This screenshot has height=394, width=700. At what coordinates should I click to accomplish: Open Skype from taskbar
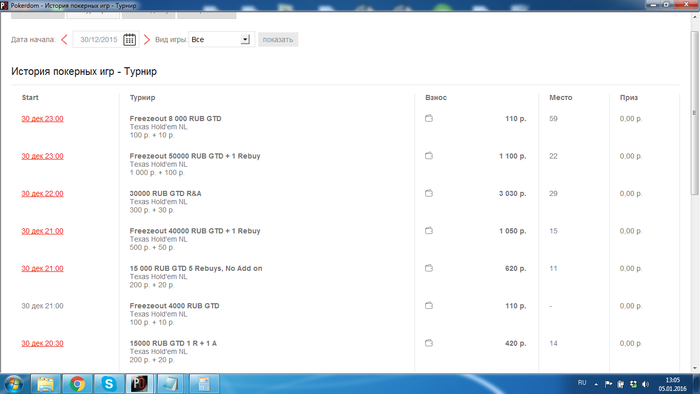click(x=108, y=384)
